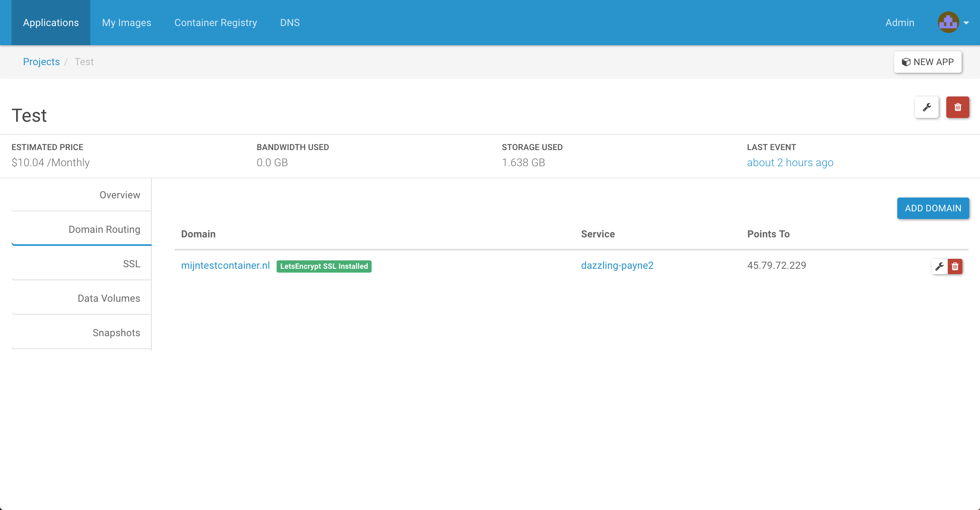The width and height of the screenshot is (980, 510).
Task: Click the 1.638 GB storage value
Action: click(x=523, y=162)
